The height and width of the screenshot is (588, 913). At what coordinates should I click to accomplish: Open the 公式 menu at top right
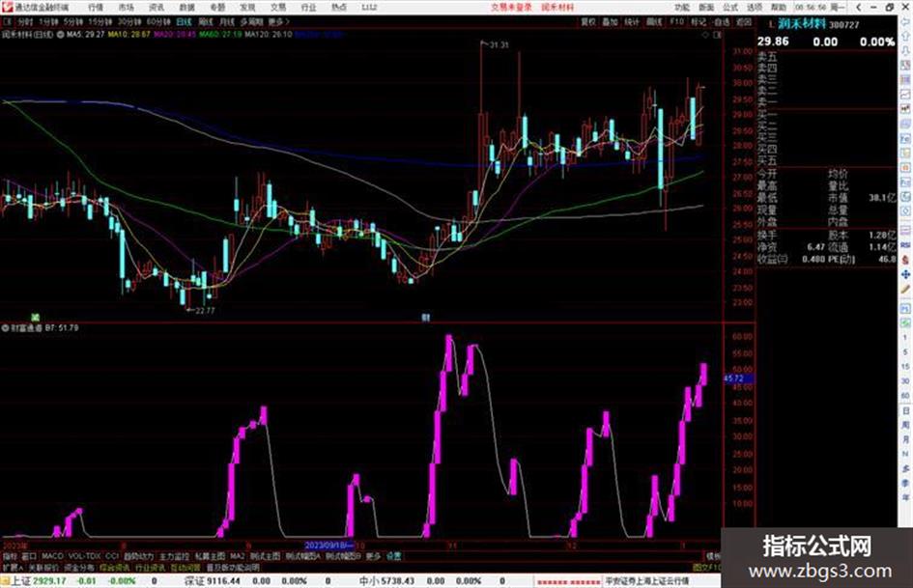pyautogui.click(x=730, y=8)
